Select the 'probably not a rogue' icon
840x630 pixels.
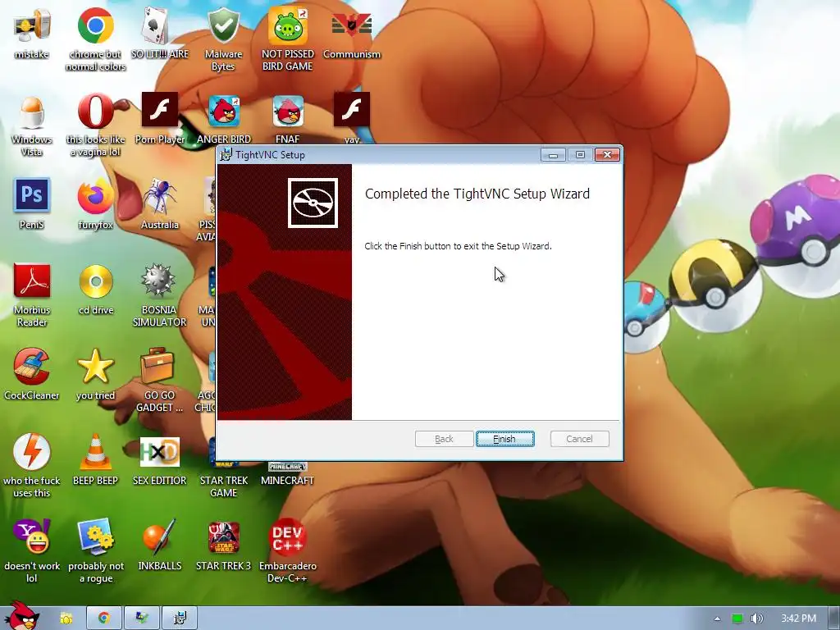pos(96,550)
